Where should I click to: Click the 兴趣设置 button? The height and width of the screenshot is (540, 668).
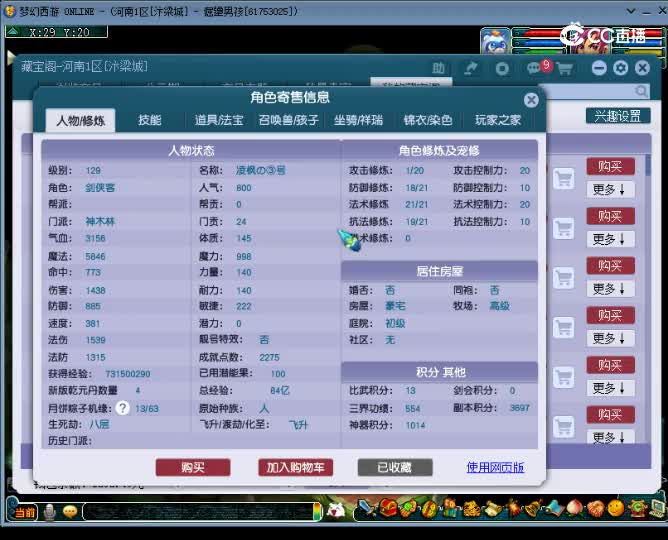pos(618,116)
